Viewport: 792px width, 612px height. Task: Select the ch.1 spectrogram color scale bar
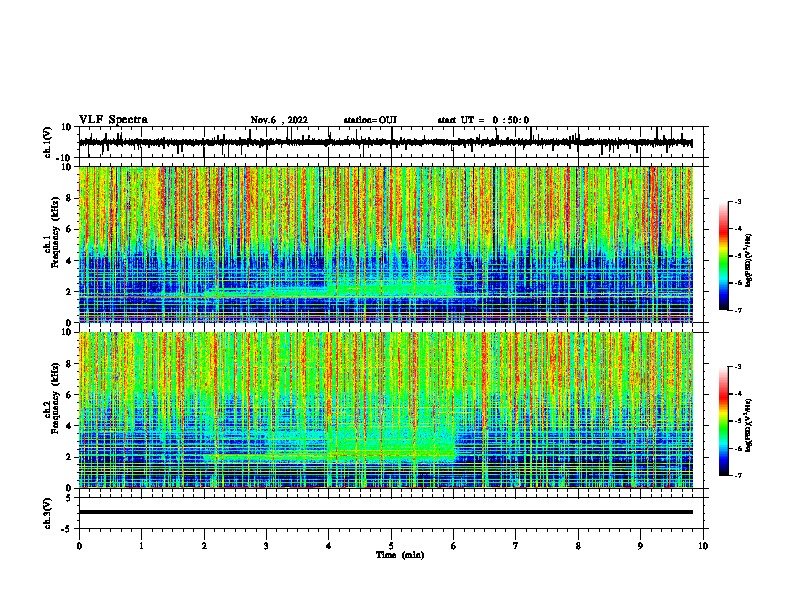coord(723,256)
